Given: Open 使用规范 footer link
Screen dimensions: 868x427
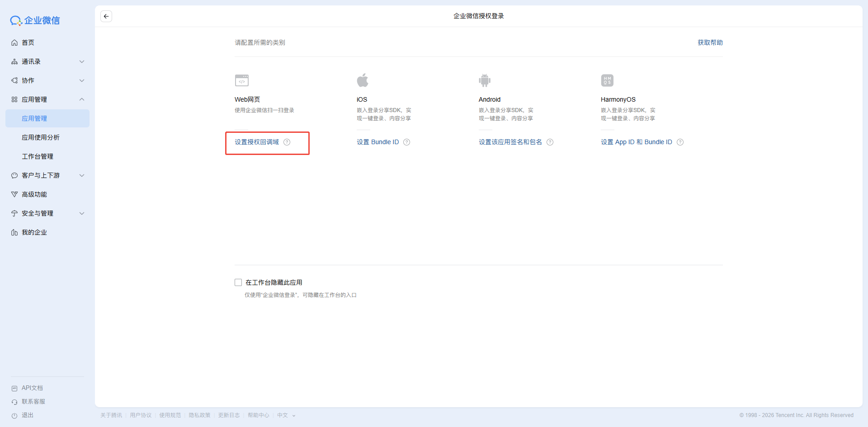Looking at the screenshot, I should point(170,415).
